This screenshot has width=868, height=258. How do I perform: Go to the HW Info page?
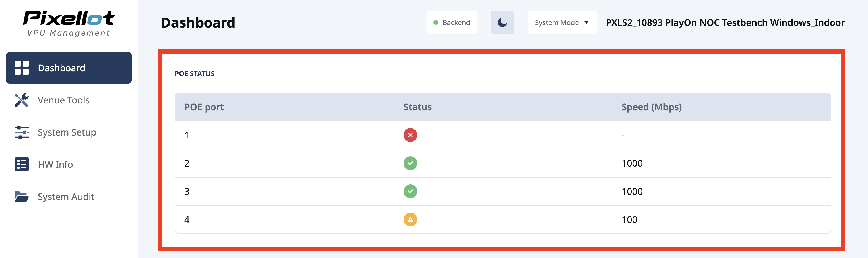click(55, 165)
